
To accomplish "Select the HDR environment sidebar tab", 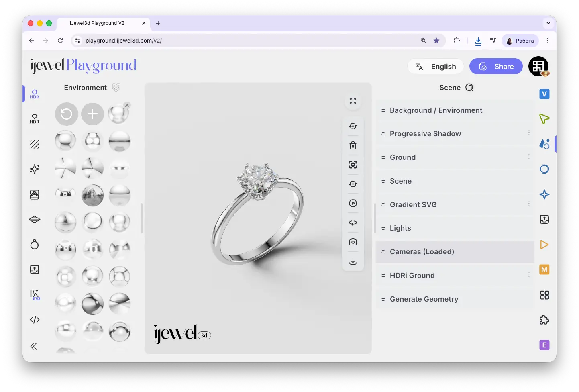I will coord(35,94).
